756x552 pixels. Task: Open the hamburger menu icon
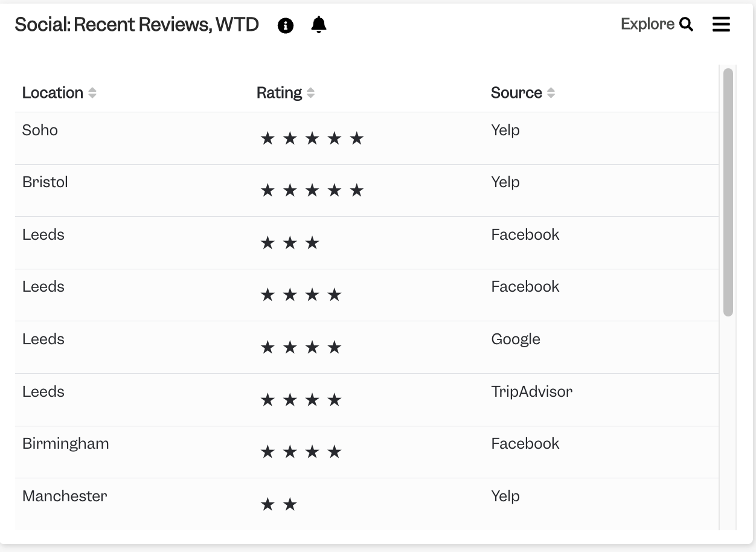(x=721, y=24)
